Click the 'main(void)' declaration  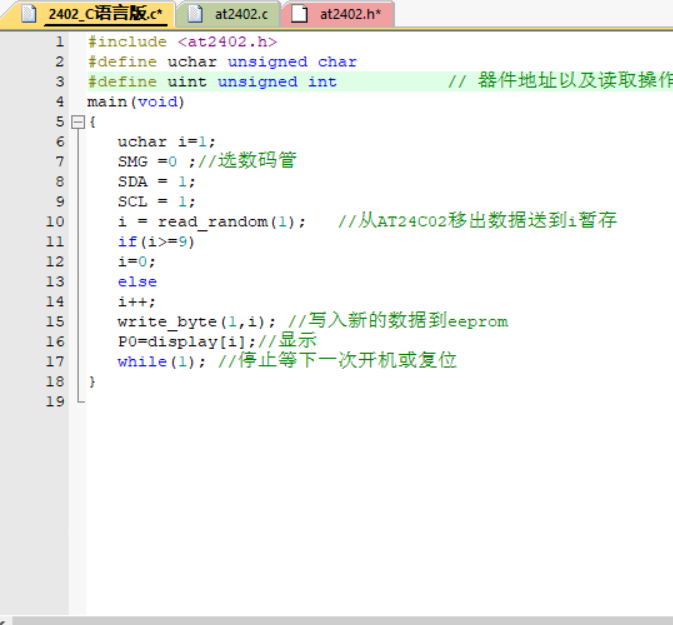coord(136,102)
